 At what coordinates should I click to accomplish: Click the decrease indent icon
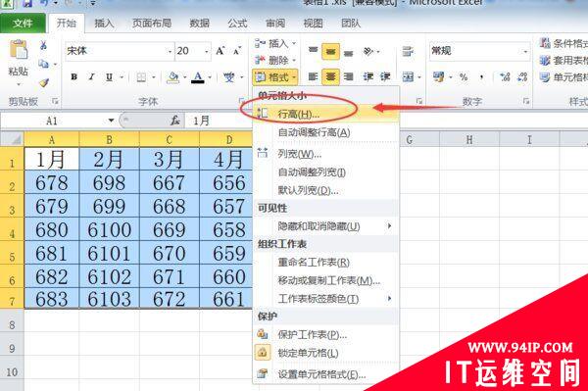[x=368, y=76]
